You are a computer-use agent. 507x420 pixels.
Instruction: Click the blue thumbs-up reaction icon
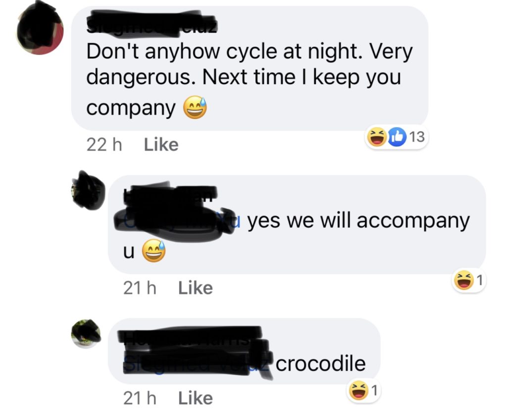[397, 137]
